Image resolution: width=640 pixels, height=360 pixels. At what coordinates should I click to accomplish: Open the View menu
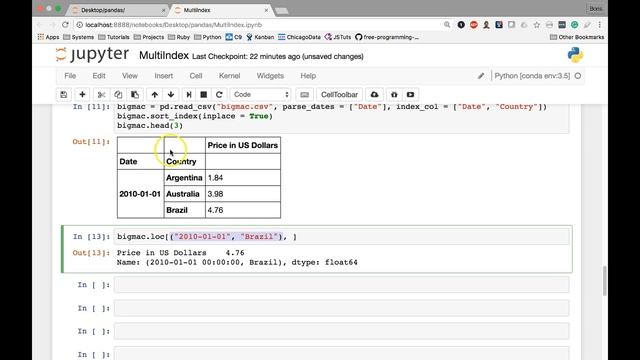point(130,76)
